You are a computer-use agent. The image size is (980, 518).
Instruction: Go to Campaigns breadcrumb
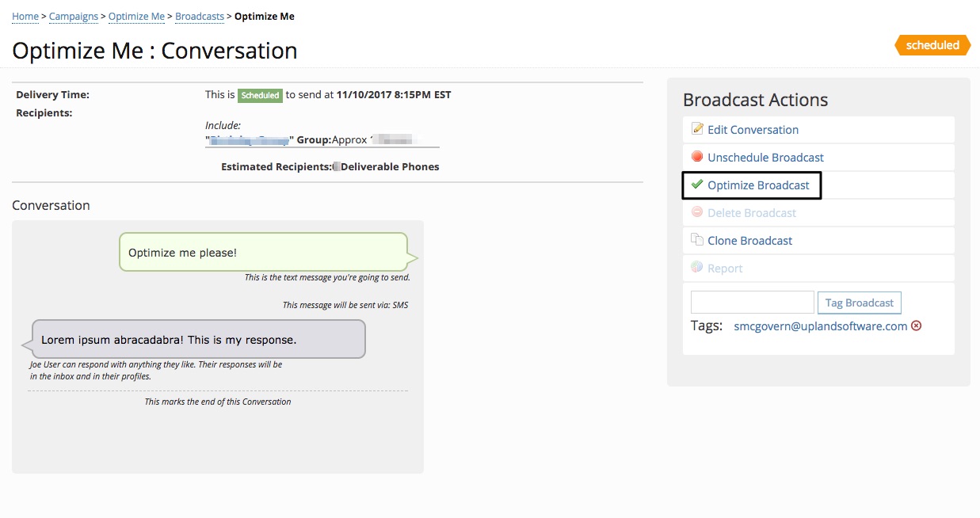[x=74, y=17]
